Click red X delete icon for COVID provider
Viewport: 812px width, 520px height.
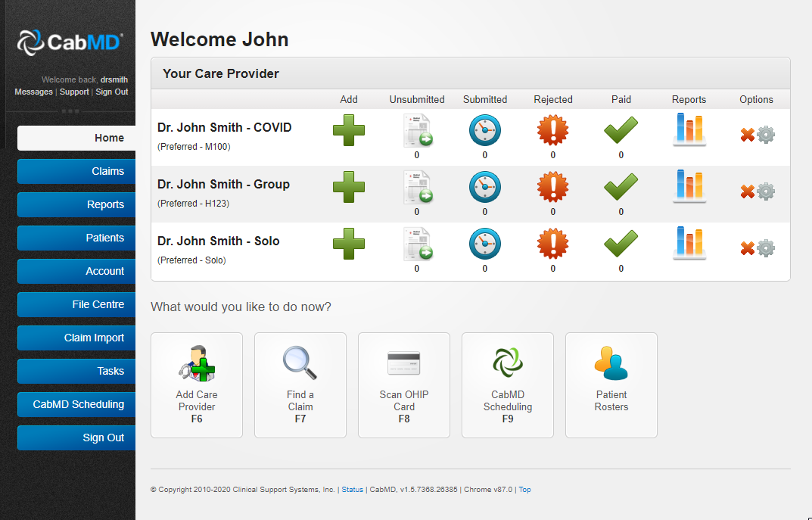click(748, 135)
